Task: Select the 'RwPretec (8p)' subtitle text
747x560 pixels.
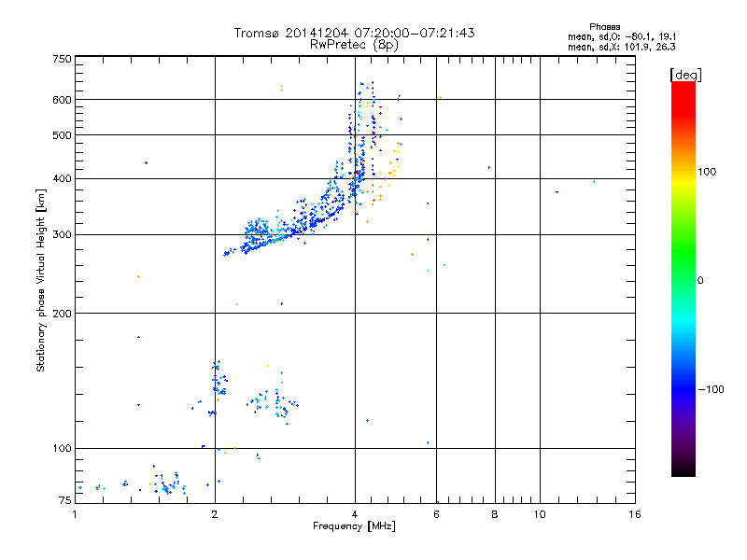Action: click(354, 45)
